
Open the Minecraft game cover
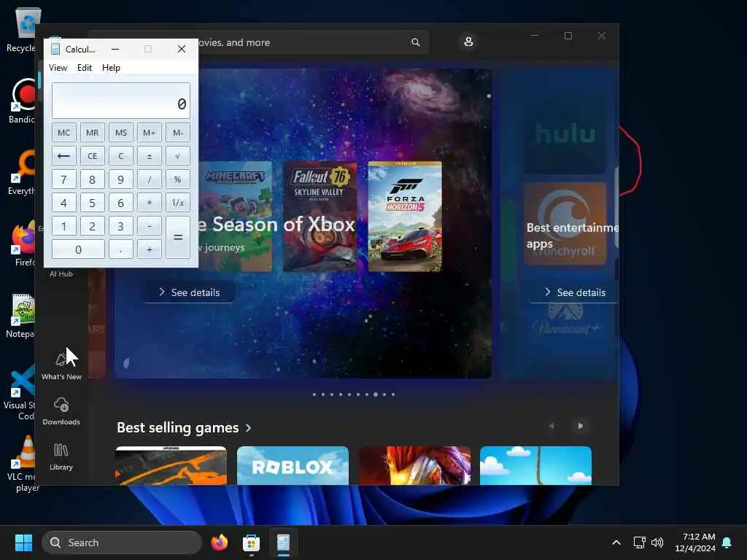point(236,217)
